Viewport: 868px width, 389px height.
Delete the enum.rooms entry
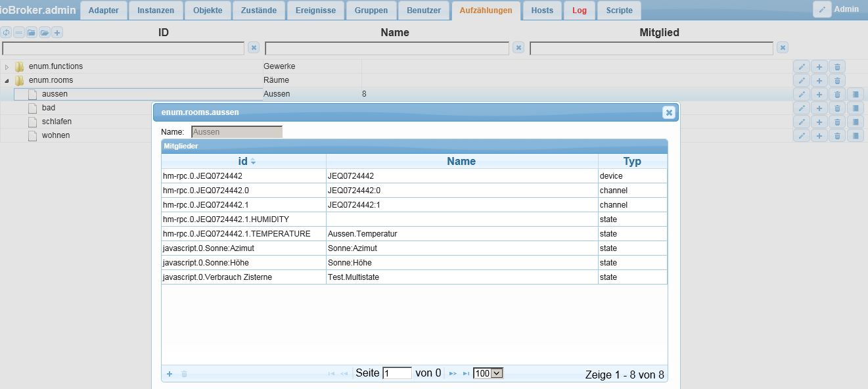837,80
